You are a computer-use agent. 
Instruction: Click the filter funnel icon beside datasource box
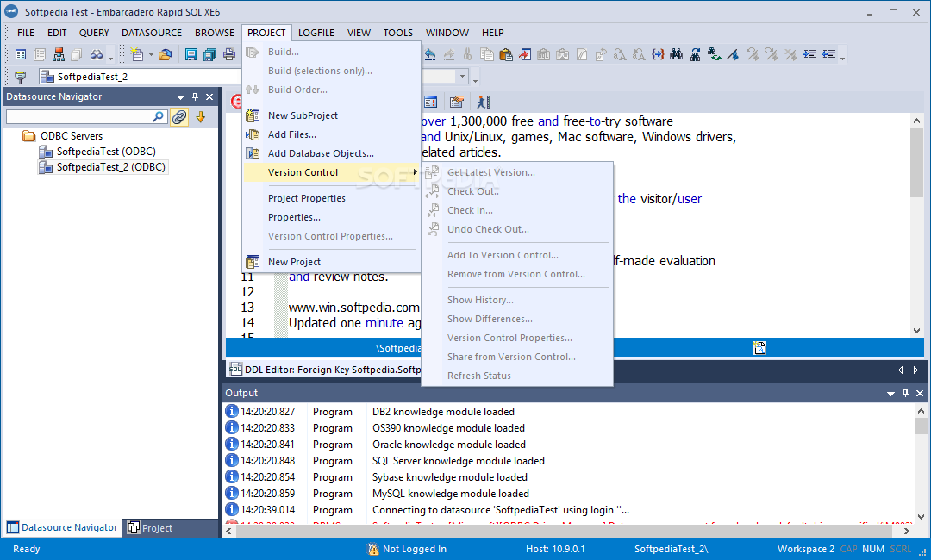pyautogui.click(x=20, y=77)
